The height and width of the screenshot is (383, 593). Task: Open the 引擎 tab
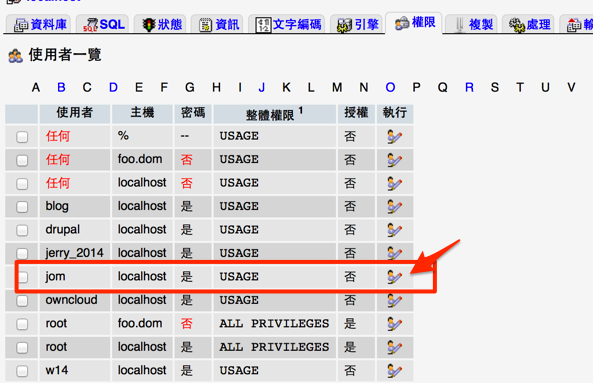(357, 25)
